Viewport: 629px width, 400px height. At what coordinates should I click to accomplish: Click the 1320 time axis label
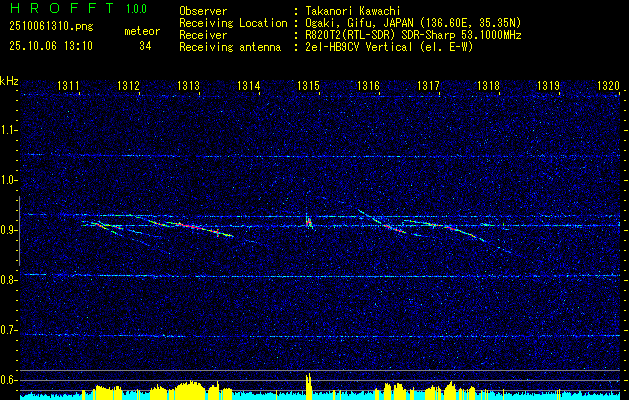pyautogui.click(x=608, y=85)
